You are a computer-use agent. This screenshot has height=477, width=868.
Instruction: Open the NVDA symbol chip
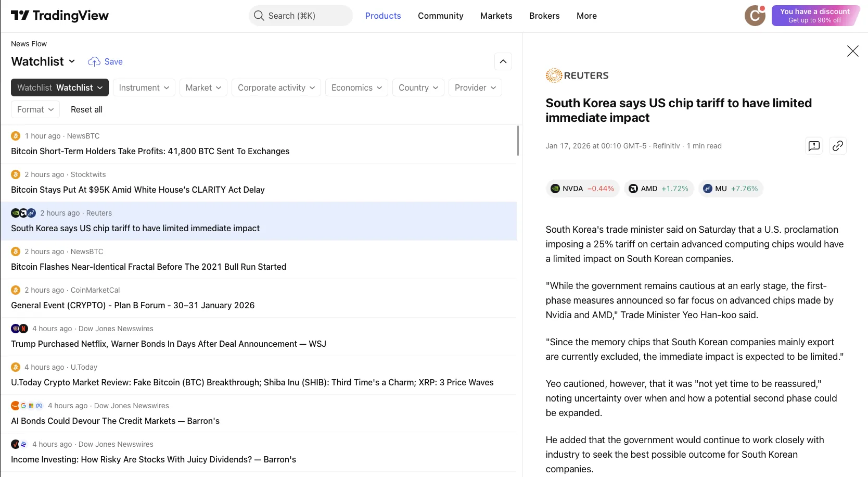[582, 189]
